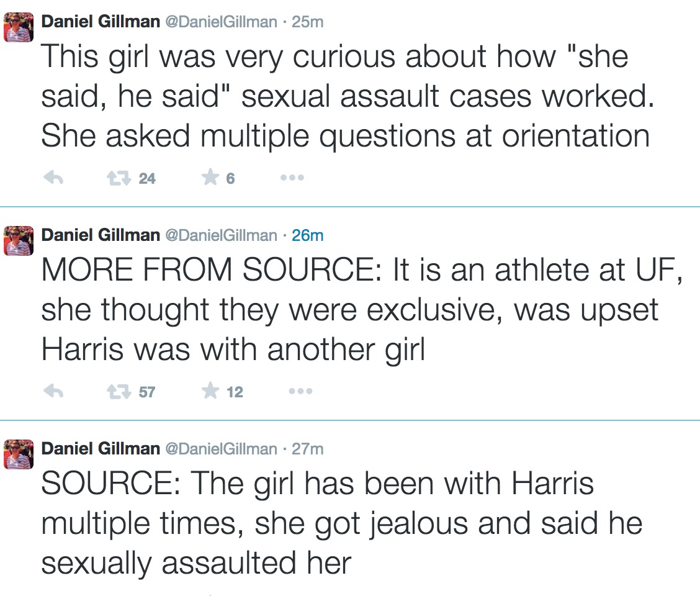Screen dimensions: 700x596
Task: Open the 26m timestamp link
Action: (x=307, y=235)
